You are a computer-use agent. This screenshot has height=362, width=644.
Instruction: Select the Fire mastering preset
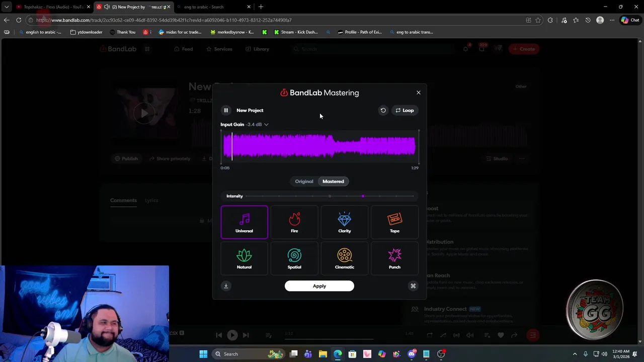[294, 222]
